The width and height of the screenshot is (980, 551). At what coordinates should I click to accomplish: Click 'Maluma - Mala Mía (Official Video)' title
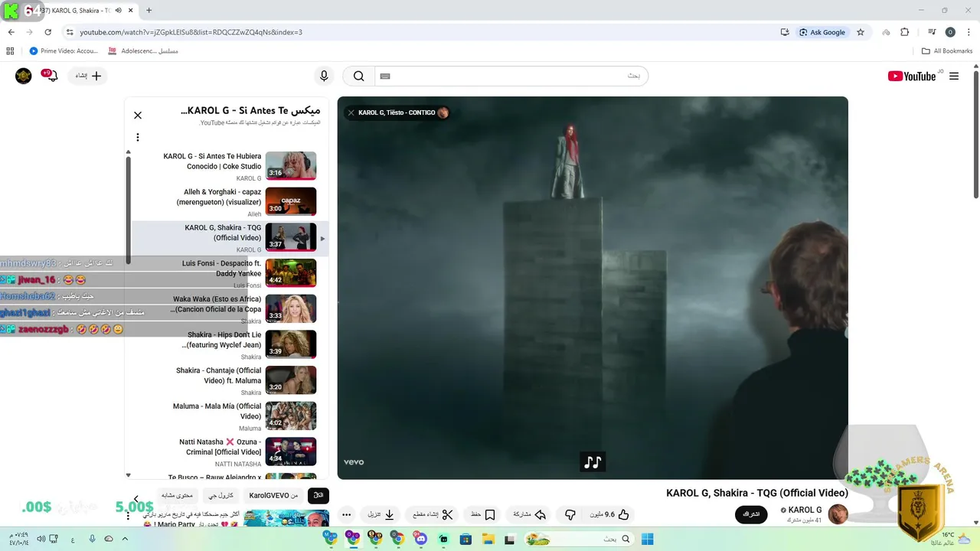tap(217, 411)
